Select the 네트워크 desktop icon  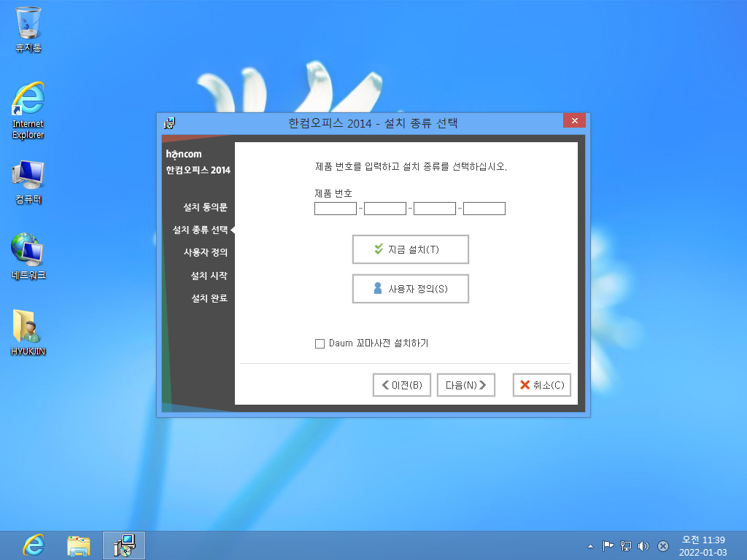(x=28, y=256)
